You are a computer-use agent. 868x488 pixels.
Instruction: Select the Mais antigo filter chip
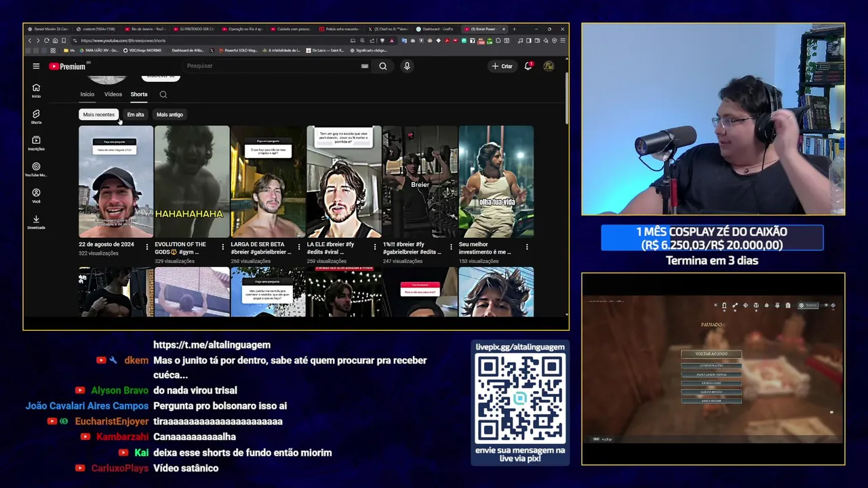coord(170,115)
